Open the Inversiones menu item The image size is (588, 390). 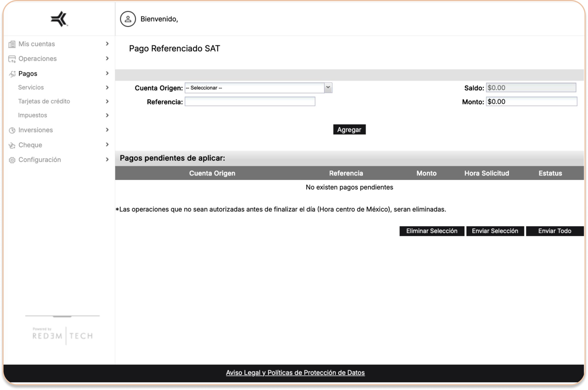tap(36, 130)
